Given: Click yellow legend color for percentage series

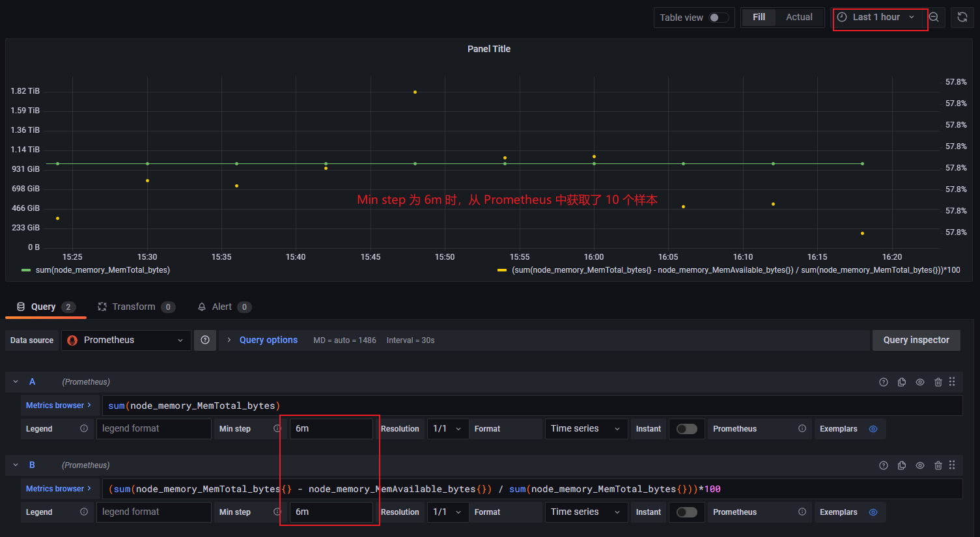Looking at the screenshot, I should point(502,270).
